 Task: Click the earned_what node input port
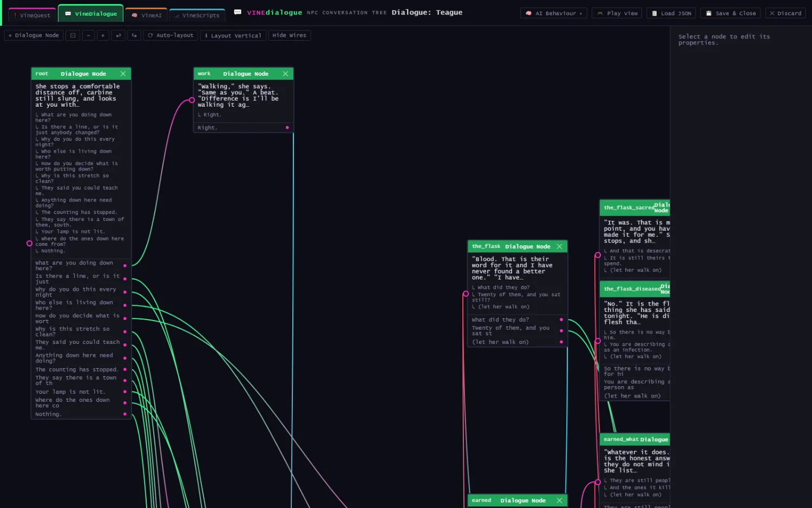pyautogui.click(x=598, y=481)
